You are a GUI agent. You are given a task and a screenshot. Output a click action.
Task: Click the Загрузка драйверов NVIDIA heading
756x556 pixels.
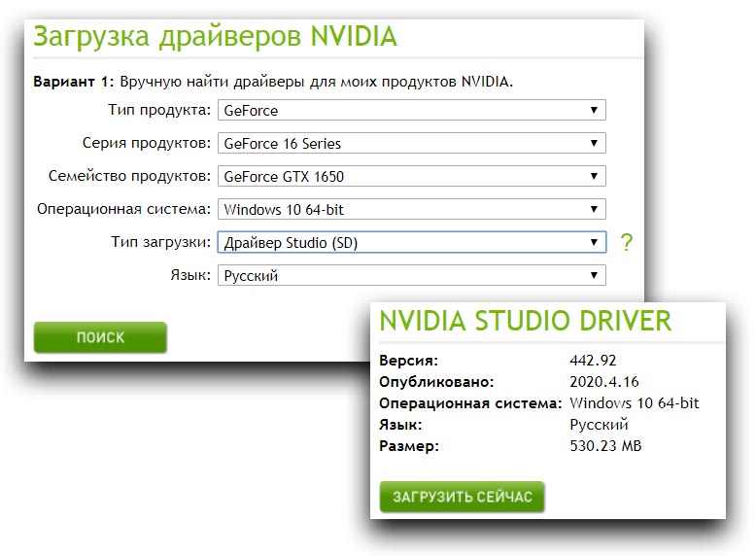[x=215, y=37]
